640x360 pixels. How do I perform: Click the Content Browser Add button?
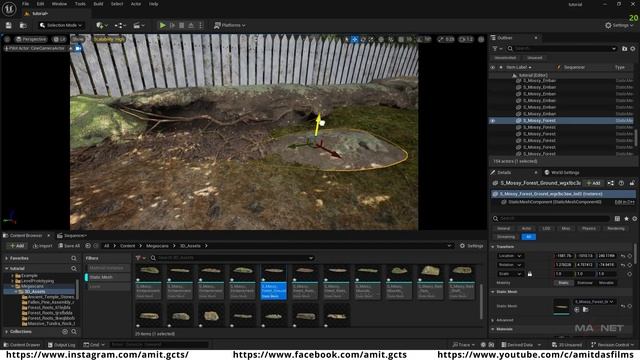point(17,246)
